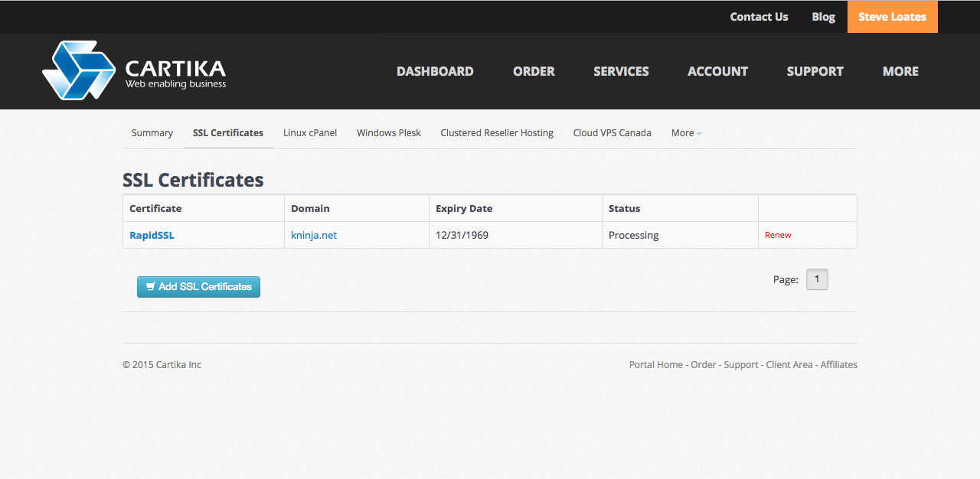Open the Order footer link
The height and width of the screenshot is (479, 980).
pos(704,364)
